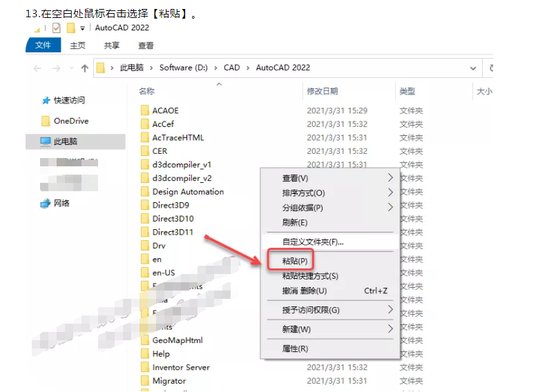The width and height of the screenshot is (558, 392).
Task: Go up one folder level arrow
Action: pos(85,68)
